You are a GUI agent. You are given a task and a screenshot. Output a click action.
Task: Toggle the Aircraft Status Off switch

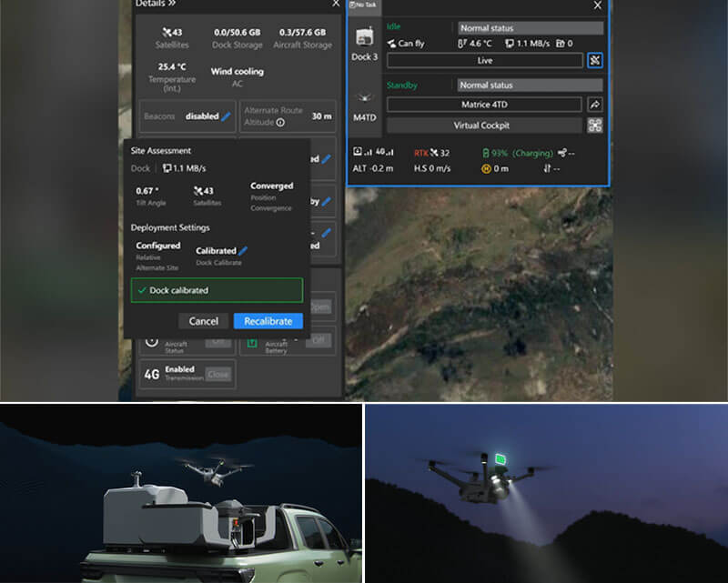click(x=217, y=341)
